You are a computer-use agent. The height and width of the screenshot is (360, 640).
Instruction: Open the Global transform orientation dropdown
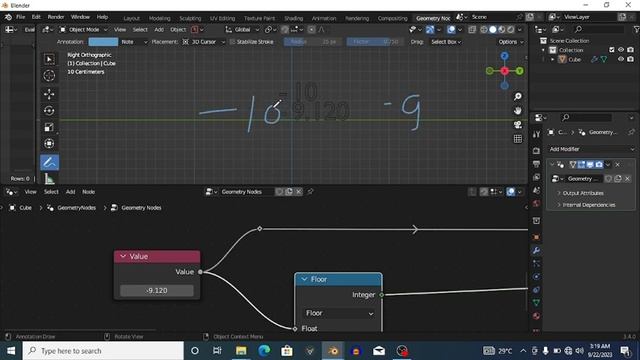click(242, 29)
